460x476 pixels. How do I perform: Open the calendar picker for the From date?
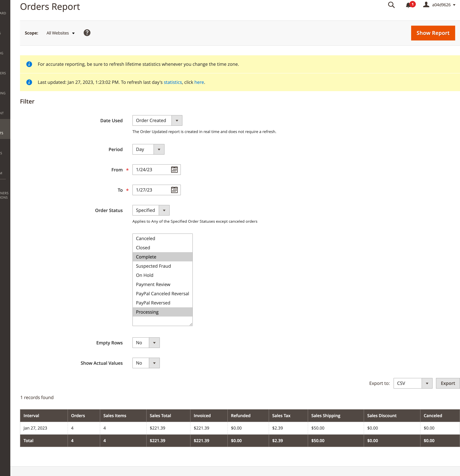point(174,169)
